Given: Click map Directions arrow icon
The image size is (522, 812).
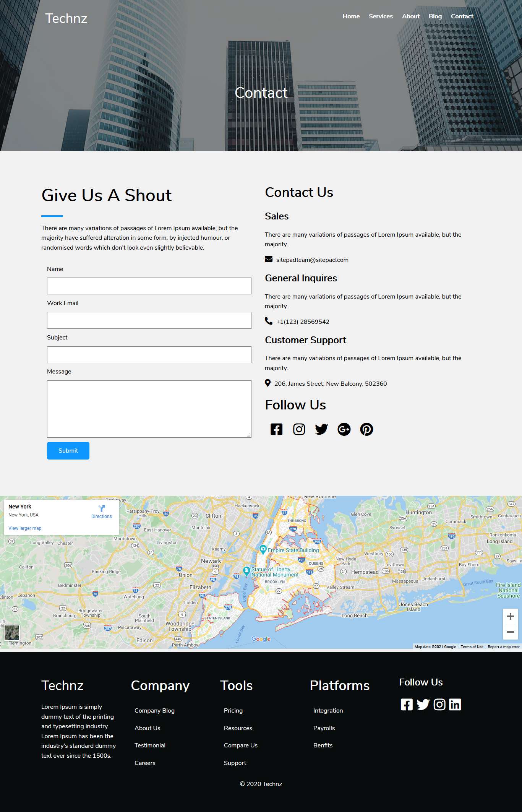Looking at the screenshot, I should [102, 508].
